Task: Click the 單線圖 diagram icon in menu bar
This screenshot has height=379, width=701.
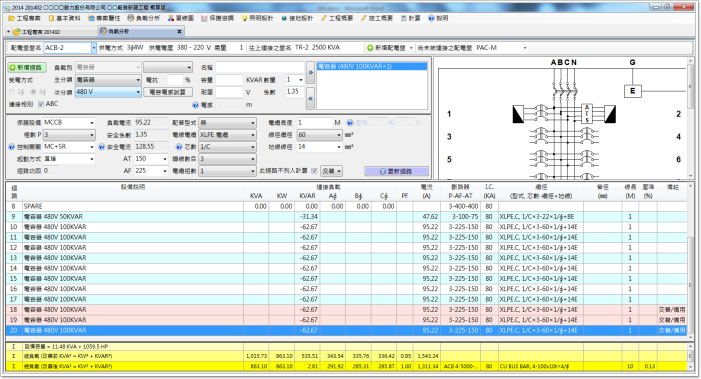Action: click(171, 18)
